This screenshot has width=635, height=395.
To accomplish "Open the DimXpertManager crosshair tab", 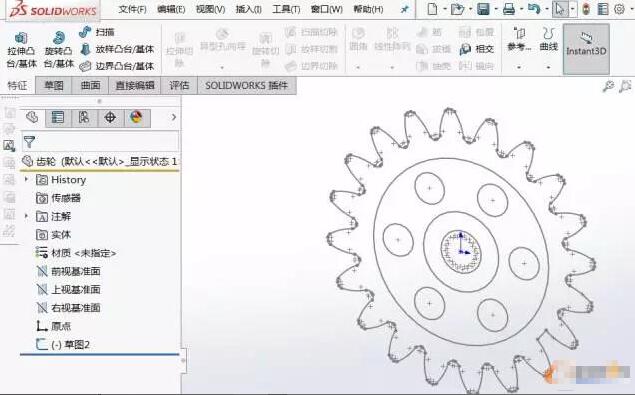I will click(x=110, y=117).
